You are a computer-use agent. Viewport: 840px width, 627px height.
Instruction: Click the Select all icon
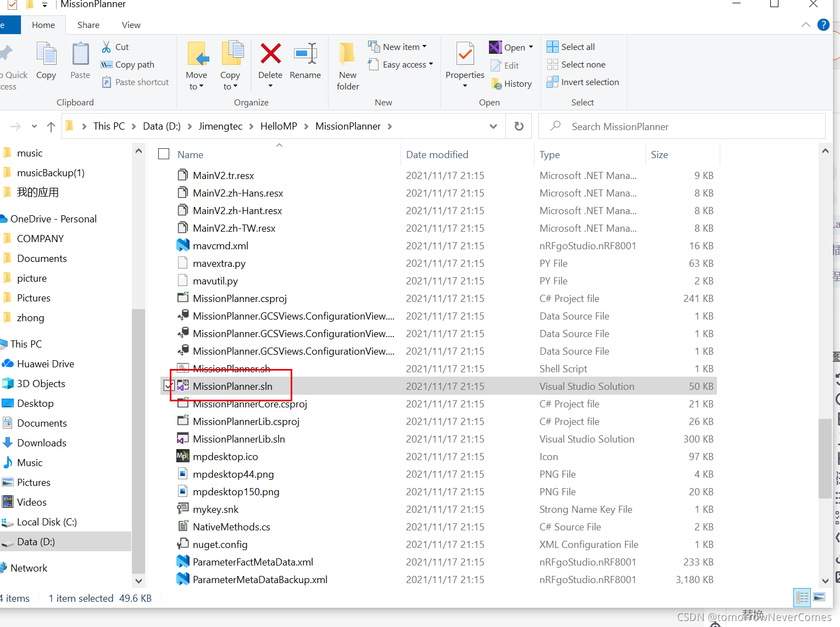pyautogui.click(x=553, y=47)
